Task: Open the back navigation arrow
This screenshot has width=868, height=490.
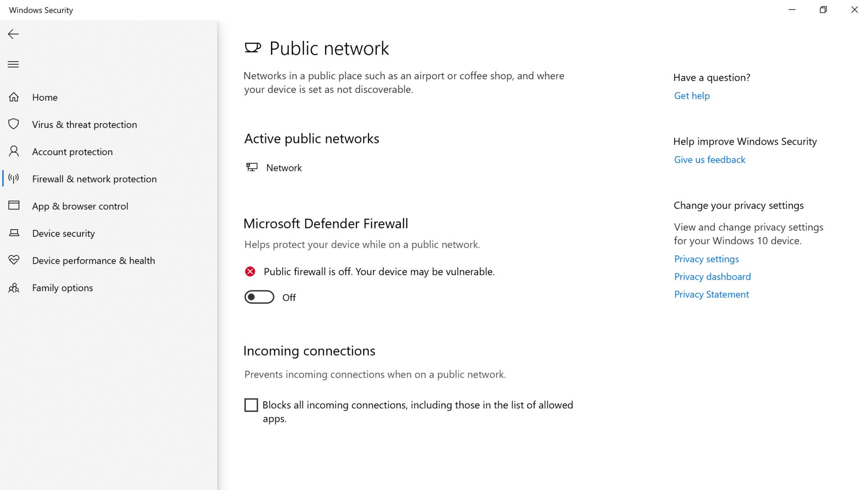Action: coord(13,34)
